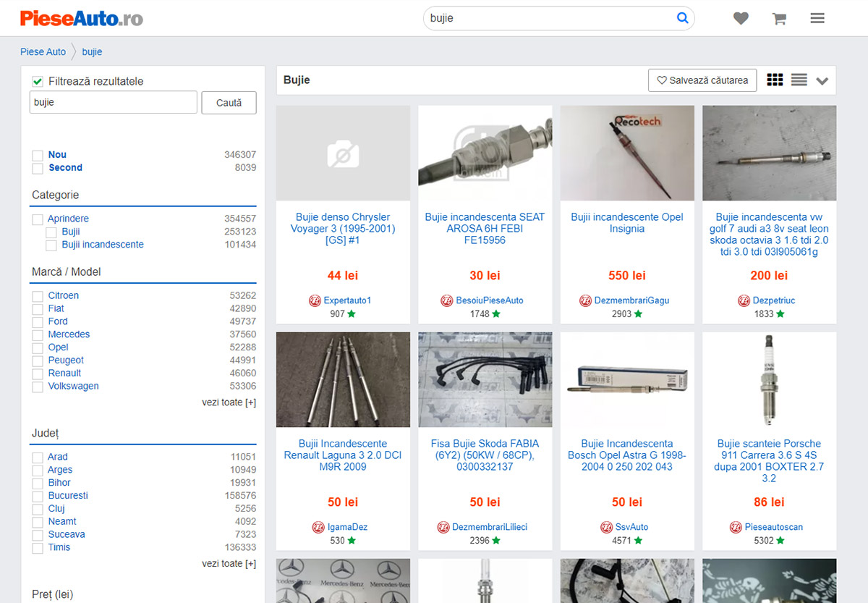Image resolution: width=868 pixels, height=603 pixels.
Task: Uncheck the Filtrează rezultatele checkbox
Action: (38, 81)
